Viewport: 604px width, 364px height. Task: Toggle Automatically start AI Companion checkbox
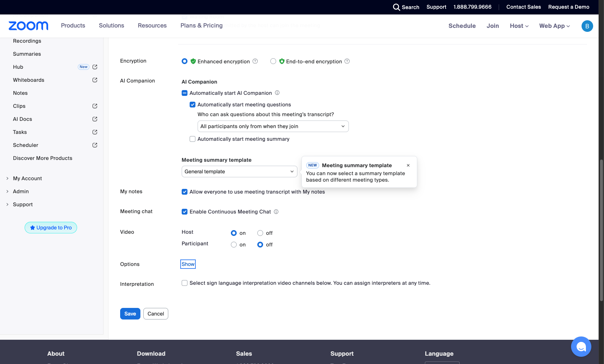(185, 93)
